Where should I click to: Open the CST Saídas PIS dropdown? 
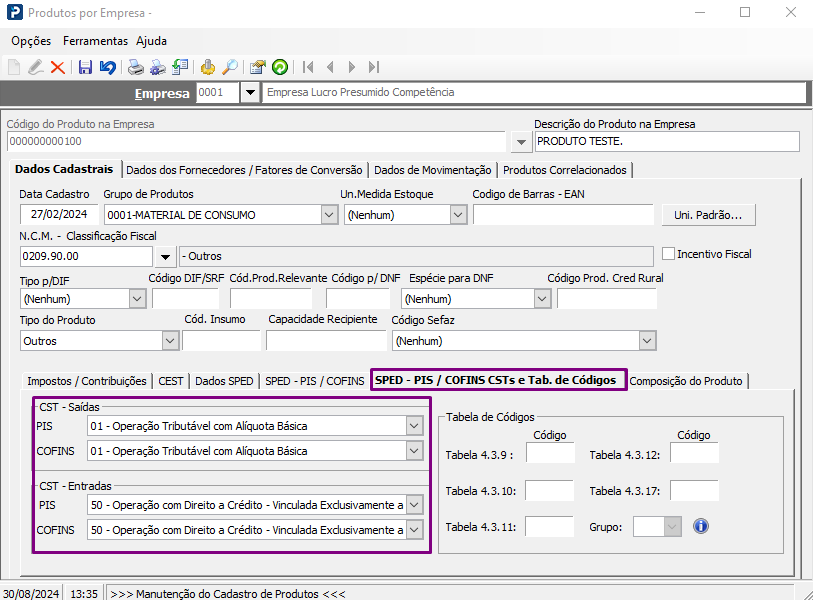click(415, 426)
